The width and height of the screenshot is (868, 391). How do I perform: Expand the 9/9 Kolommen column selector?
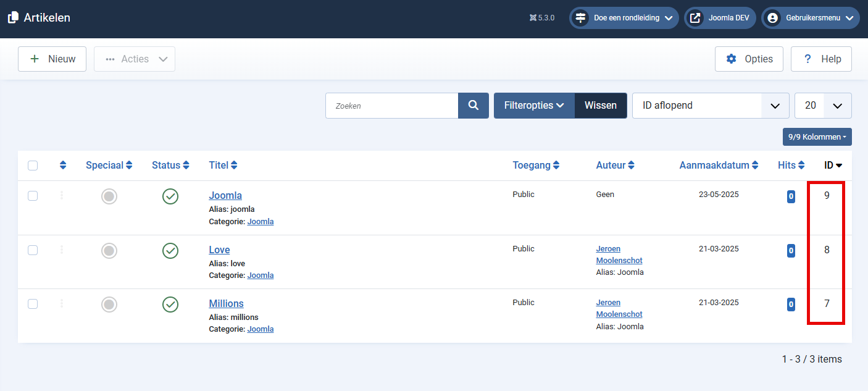coord(817,137)
